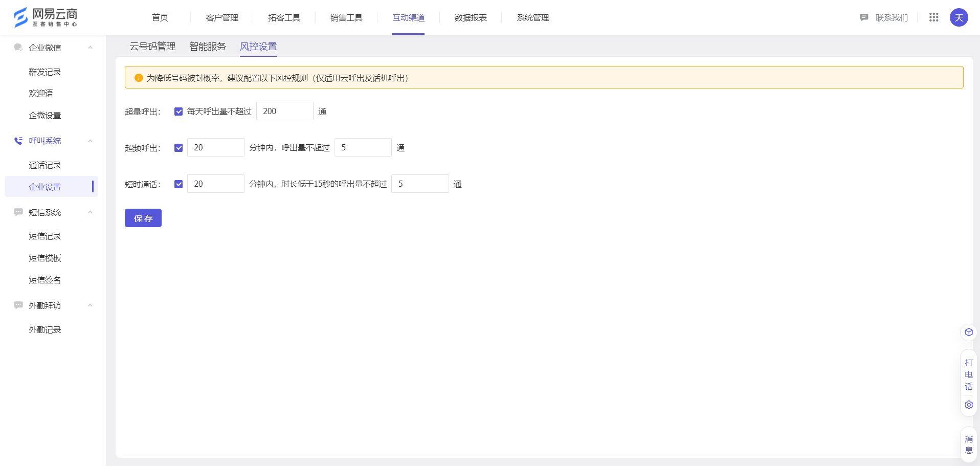This screenshot has height=466, width=980.
Task: Click the 保存 button
Action: point(143,218)
